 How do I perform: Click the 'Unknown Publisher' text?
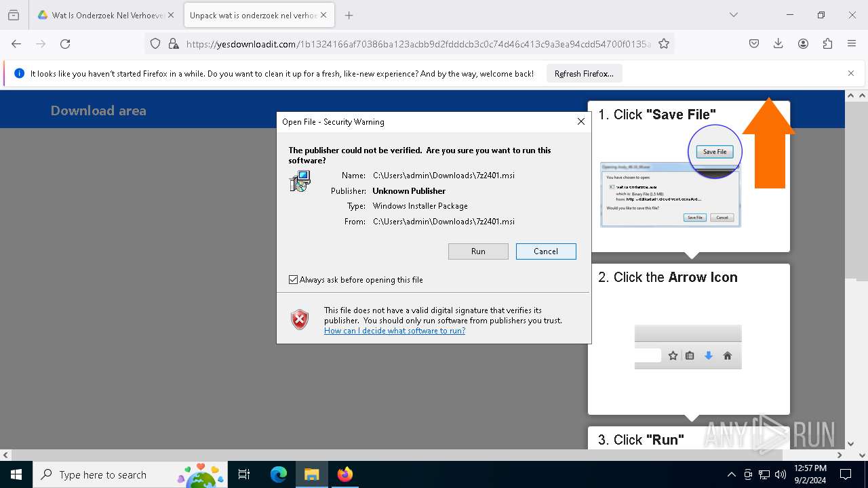[409, 191]
